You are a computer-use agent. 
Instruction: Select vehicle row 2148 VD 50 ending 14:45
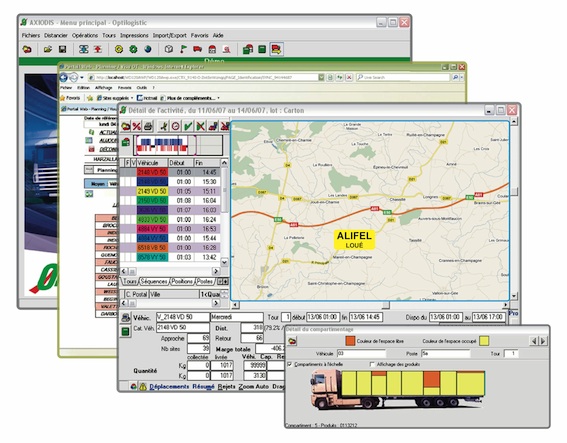click(170, 172)
